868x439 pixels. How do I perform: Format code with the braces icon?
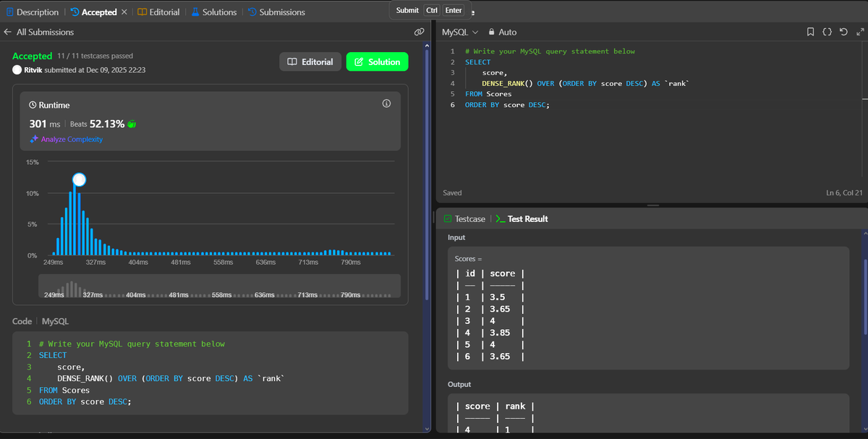click(x=827, y=33)
